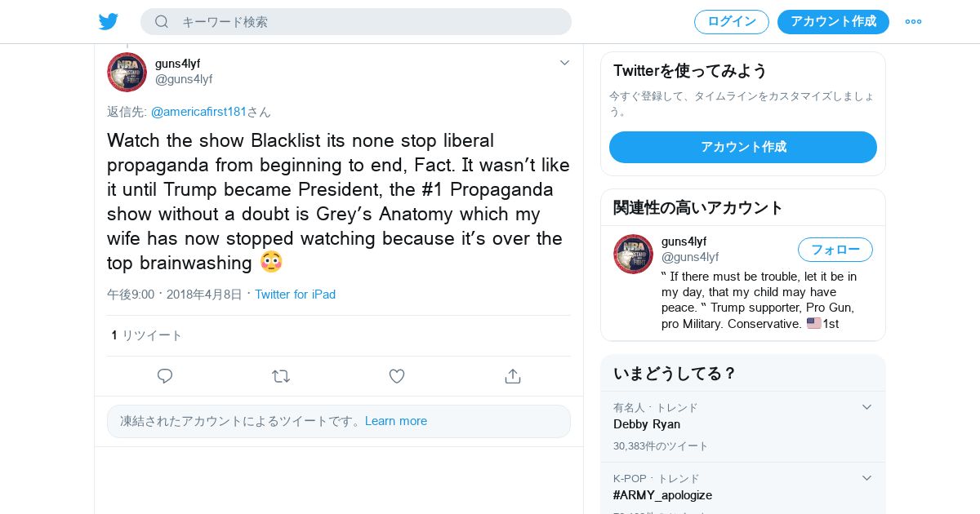The image size is (980, 514).
Task: Expand #ARMY_apologize trend options chevron
Action: 866,477
